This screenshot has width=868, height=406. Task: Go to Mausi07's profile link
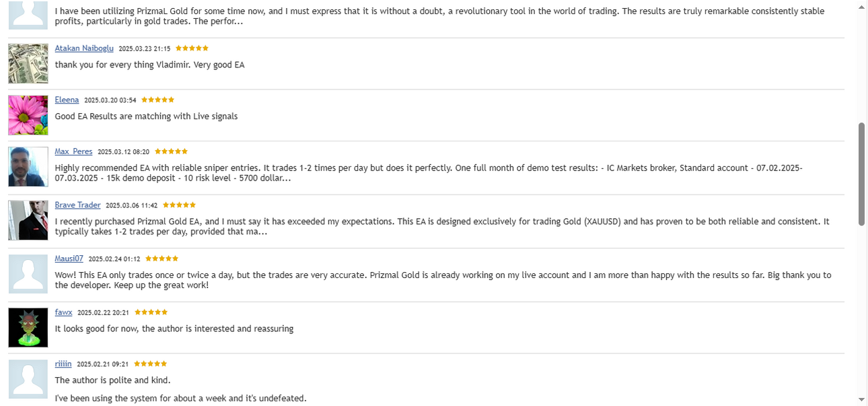coord(69,259)
